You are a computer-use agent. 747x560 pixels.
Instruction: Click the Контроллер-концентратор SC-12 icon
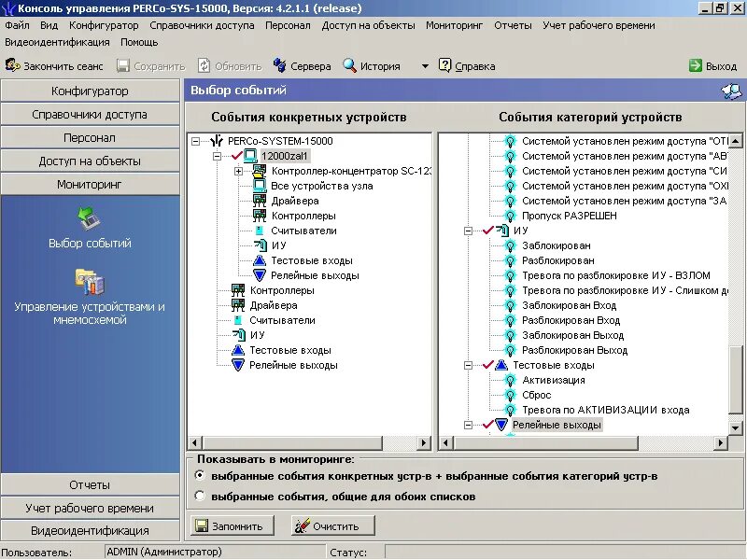click(260, 171)
